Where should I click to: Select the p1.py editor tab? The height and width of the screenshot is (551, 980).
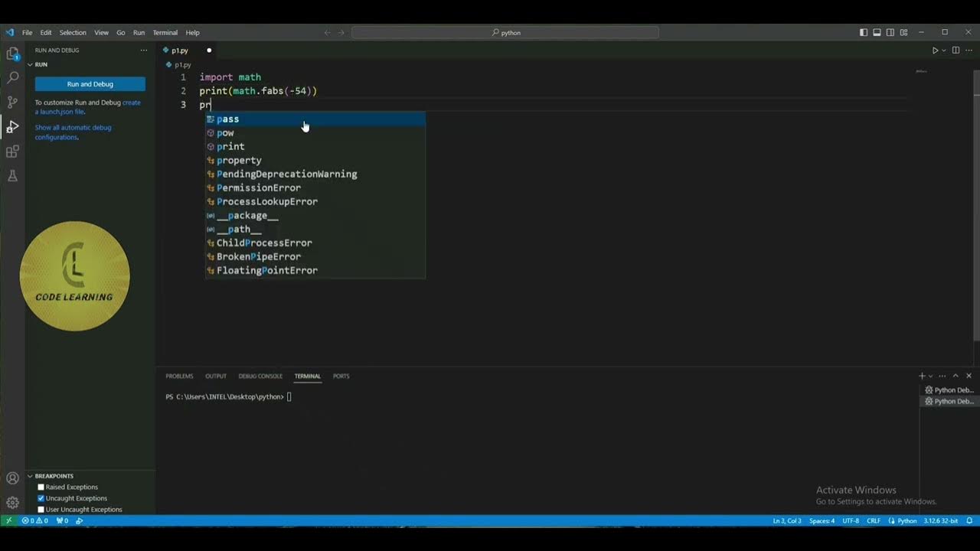[188, 51]
